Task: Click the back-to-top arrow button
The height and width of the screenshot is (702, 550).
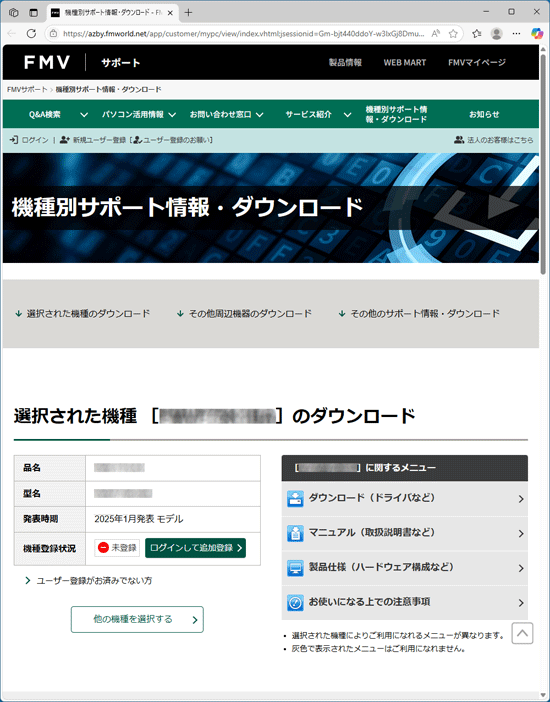Action: tap(522, 633)
